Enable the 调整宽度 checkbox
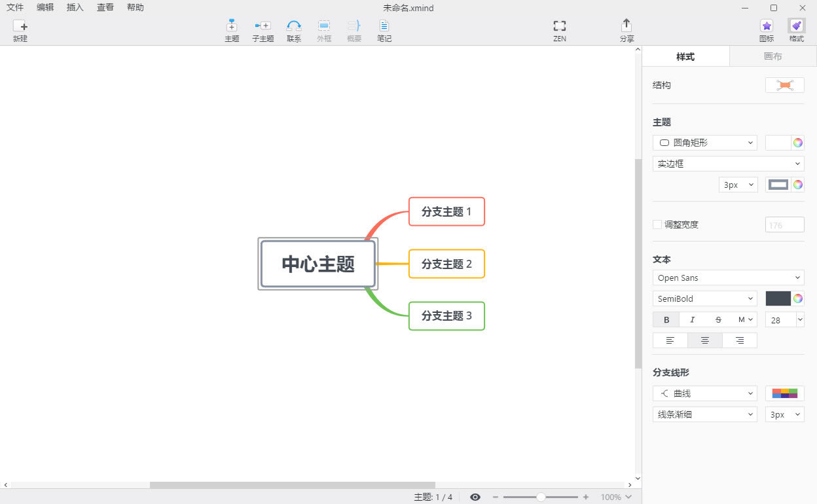Image resolution: width=817 pixels, height=504 pixels. click(x=657, y=225)
